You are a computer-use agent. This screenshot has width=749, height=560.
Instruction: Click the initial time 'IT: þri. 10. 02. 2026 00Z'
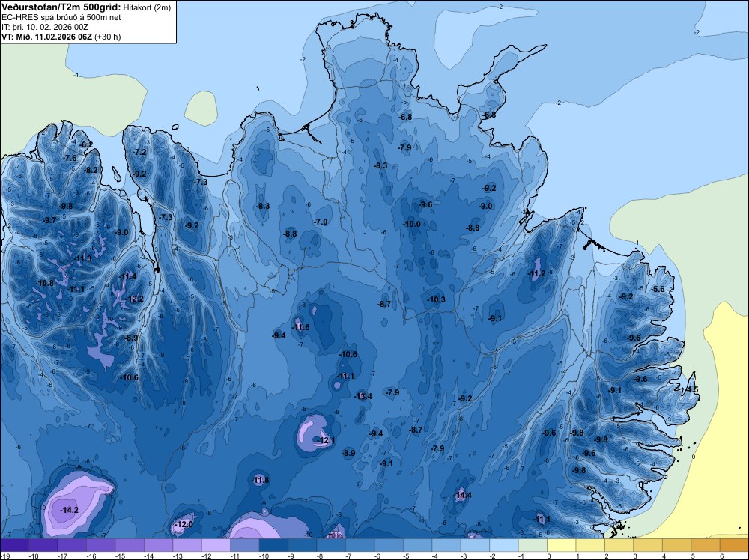pos(45,27)
